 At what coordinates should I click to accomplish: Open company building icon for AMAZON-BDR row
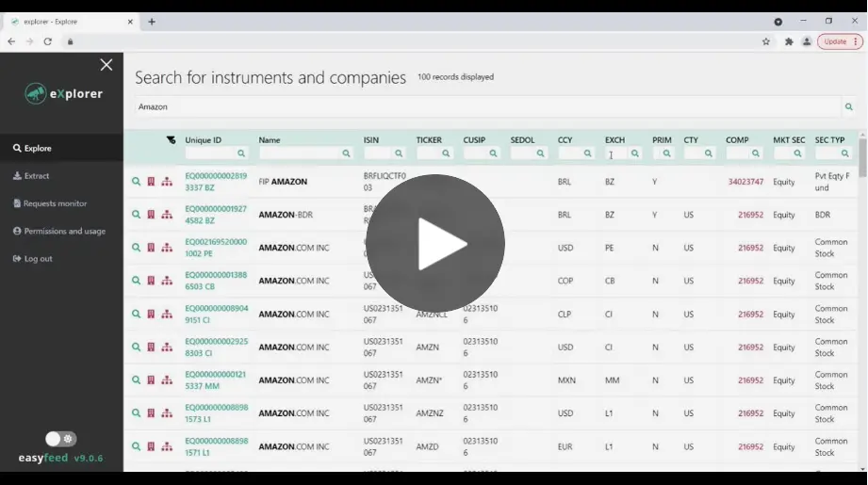click(151, 215)
